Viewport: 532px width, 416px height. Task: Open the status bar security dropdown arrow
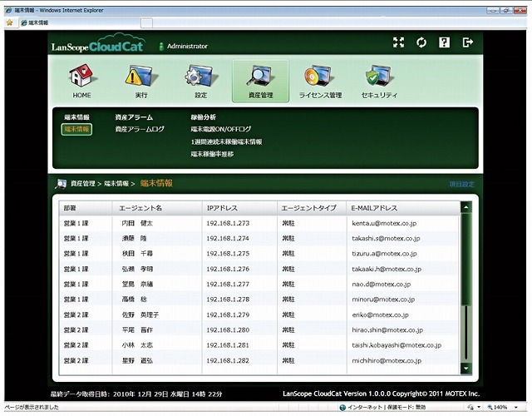[x=479, y=407]
